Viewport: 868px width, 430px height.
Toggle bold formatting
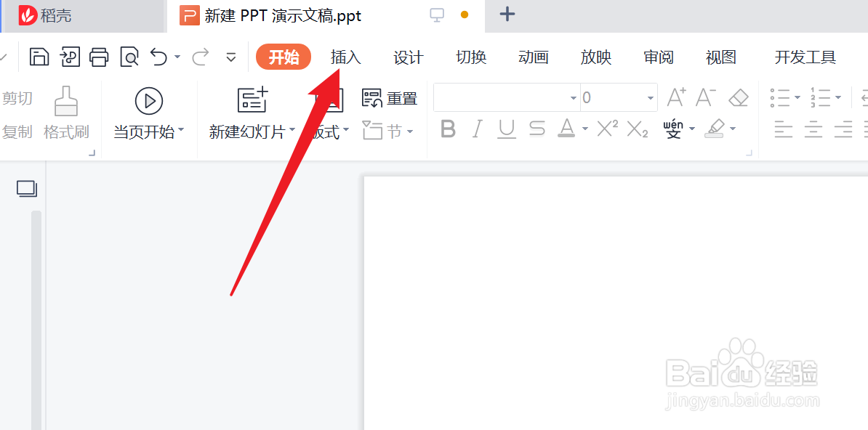[447, 129]
